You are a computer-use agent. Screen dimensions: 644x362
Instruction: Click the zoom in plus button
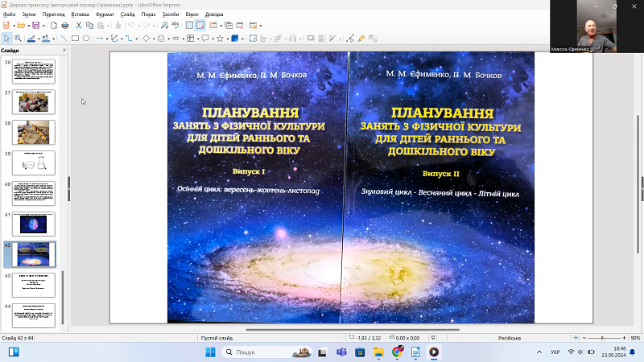(624, 338)
